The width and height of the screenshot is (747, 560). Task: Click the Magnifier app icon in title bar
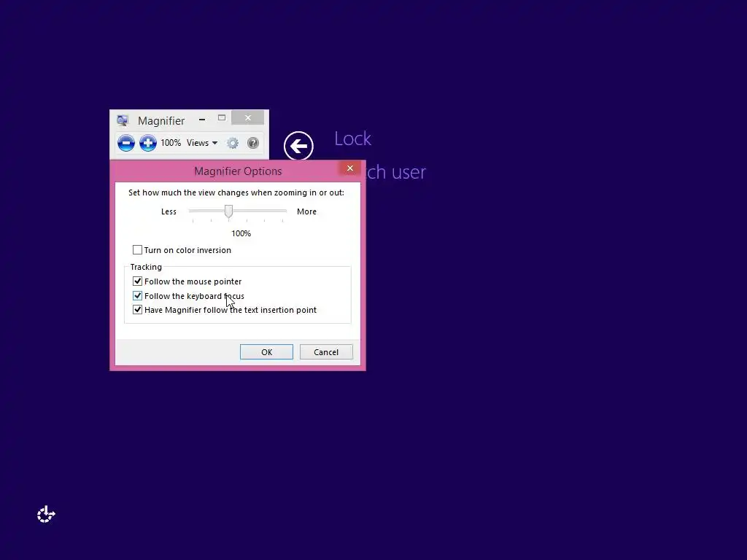click(123, 120)
